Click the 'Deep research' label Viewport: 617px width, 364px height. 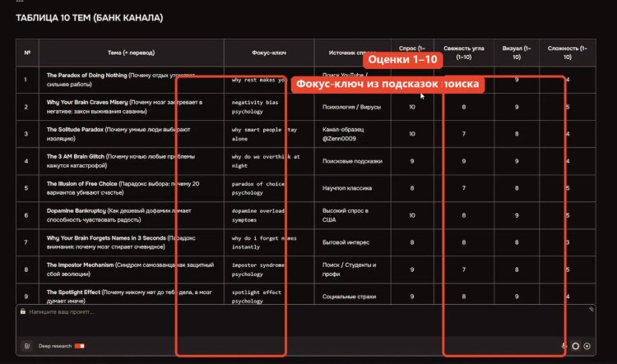pyautogui.click(x=55, y=346)
